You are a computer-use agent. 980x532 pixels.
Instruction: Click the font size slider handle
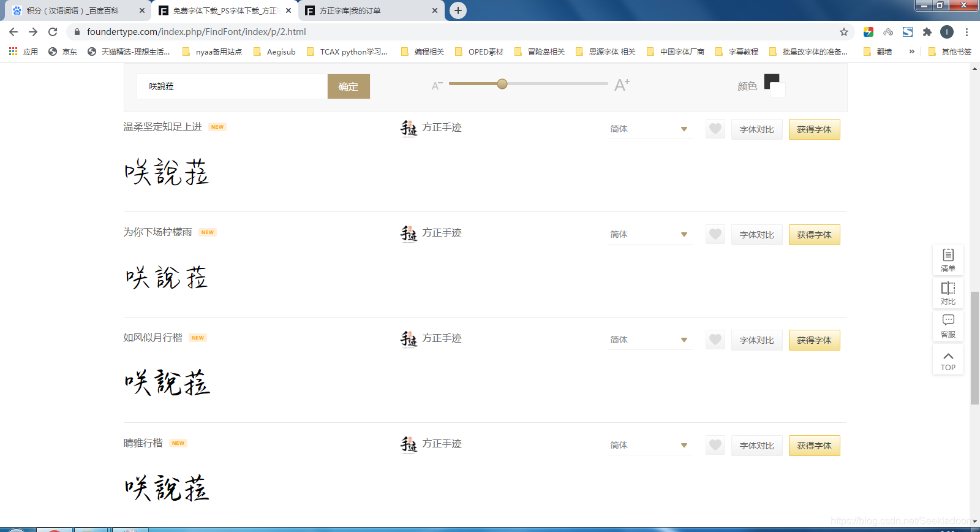point(502,84)
